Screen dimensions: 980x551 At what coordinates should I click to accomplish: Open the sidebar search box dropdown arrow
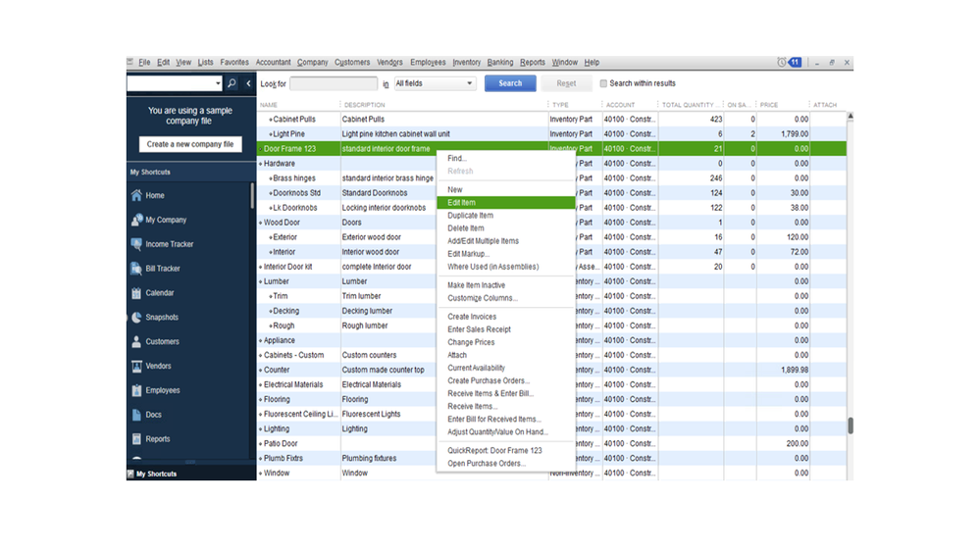pos(218,83)
